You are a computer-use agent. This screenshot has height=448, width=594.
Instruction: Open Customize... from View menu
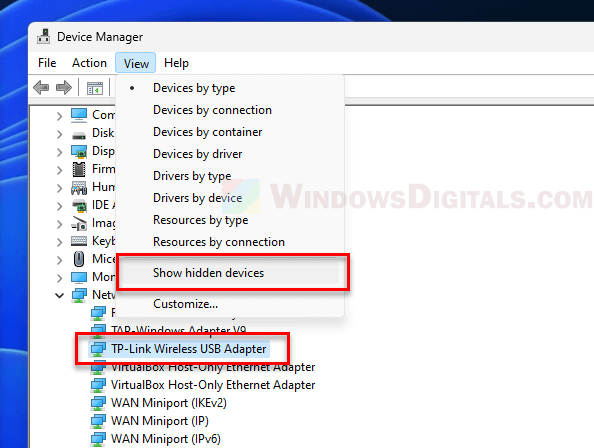tap(230, 304)
